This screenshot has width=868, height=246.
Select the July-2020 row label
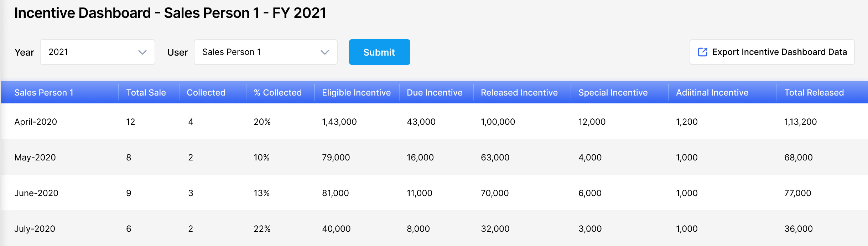point(35,229)
